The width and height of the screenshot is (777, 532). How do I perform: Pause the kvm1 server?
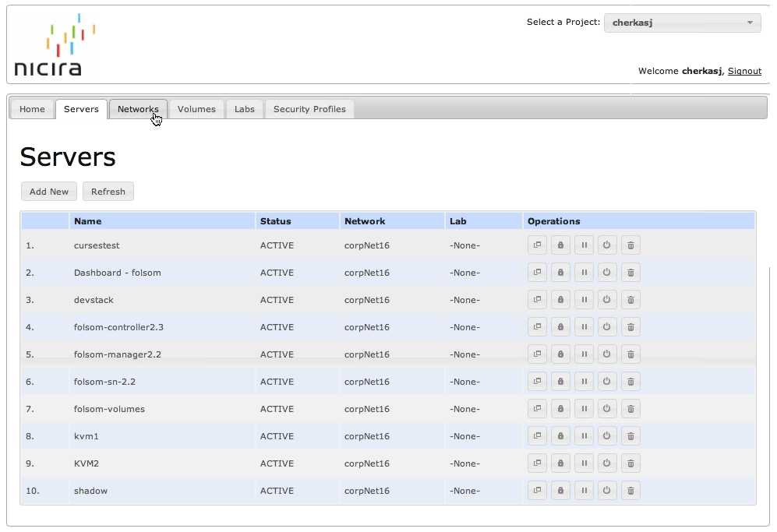585,436
